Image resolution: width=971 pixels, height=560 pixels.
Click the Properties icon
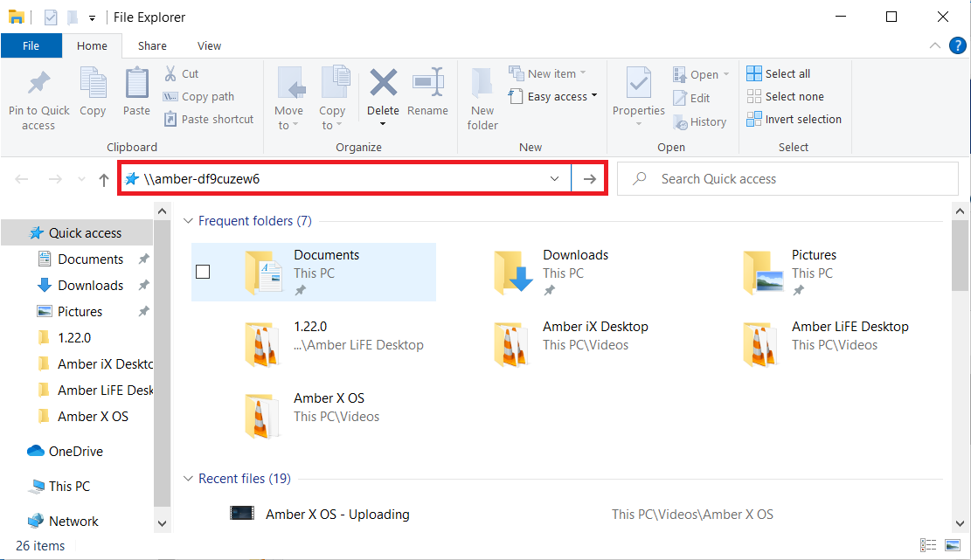(x=639, y=84)
